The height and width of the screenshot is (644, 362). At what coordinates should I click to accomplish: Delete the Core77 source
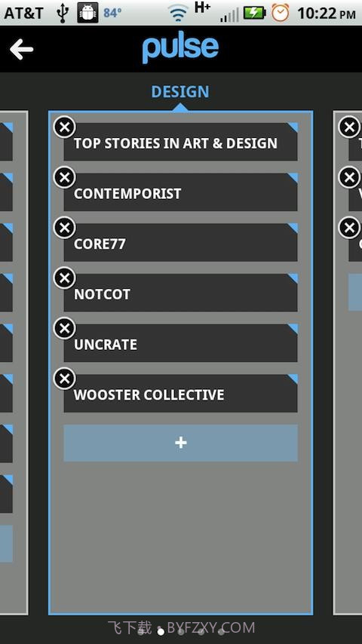point(65,228)
